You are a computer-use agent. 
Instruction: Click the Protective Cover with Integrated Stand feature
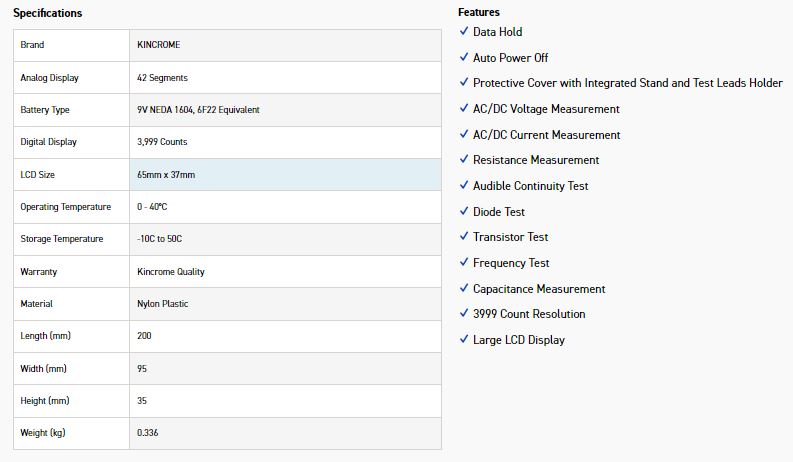(x=627, y=83)
